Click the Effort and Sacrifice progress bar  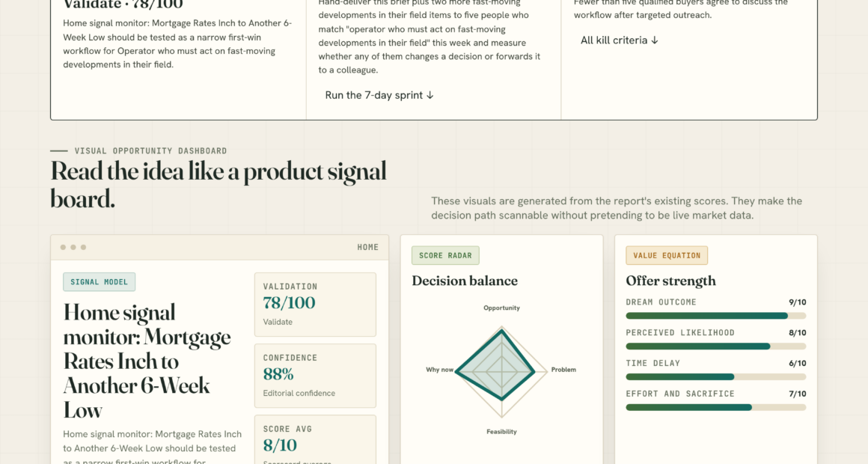tap(716, 408)
